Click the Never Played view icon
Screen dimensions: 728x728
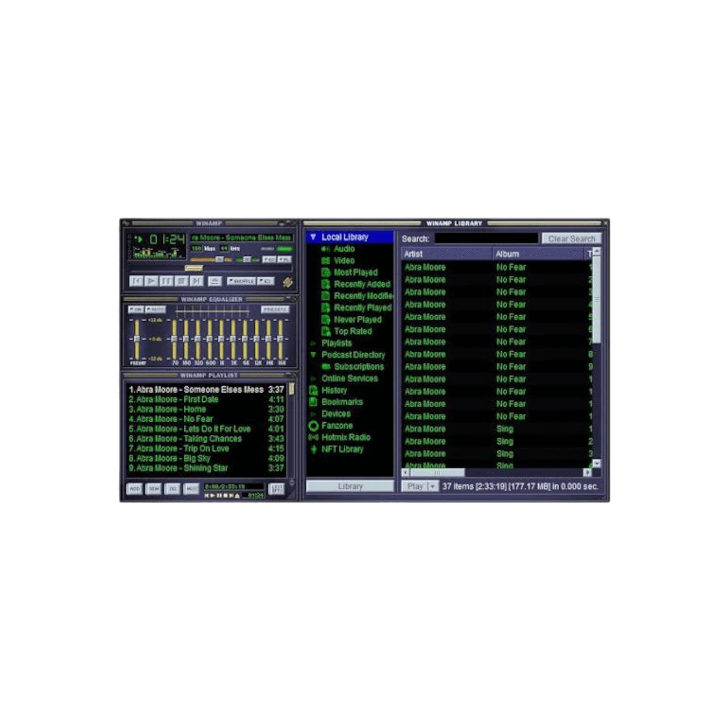tap(326, 320)
